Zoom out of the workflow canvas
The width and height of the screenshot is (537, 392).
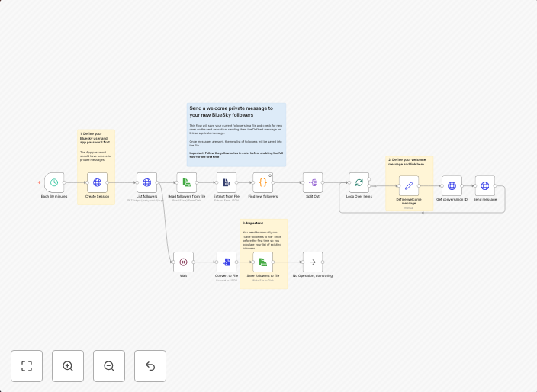(x=109, y=366)
